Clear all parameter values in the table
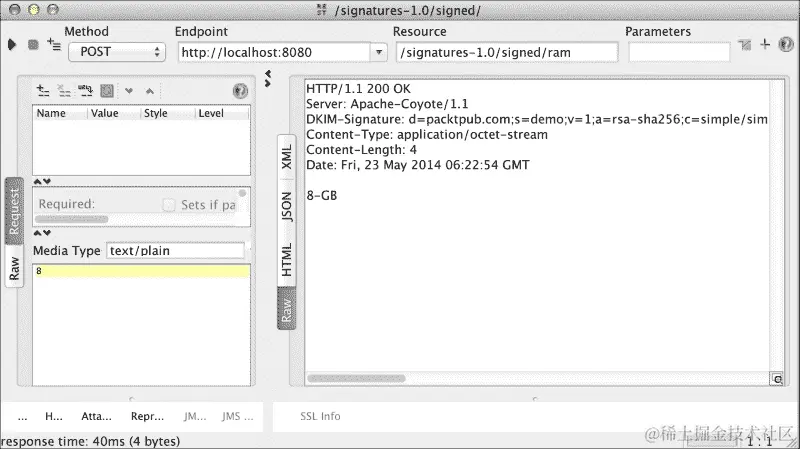Screen dimensions: 800x449 (107, 91)
